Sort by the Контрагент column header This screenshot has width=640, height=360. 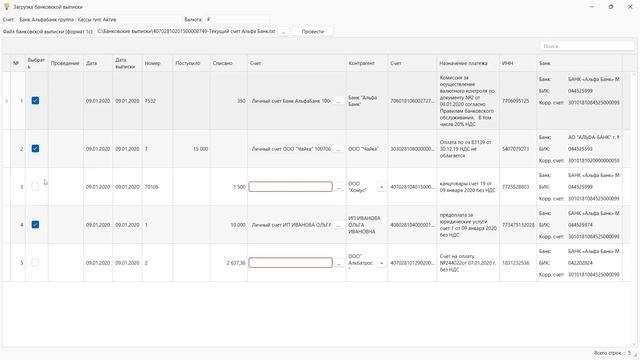[367, 63]
